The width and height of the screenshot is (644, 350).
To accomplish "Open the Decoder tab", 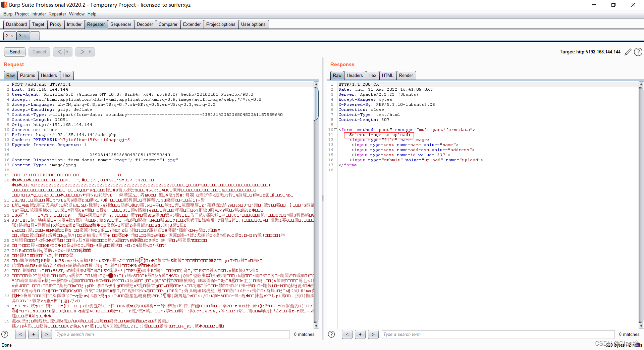I will click(145, 24).
